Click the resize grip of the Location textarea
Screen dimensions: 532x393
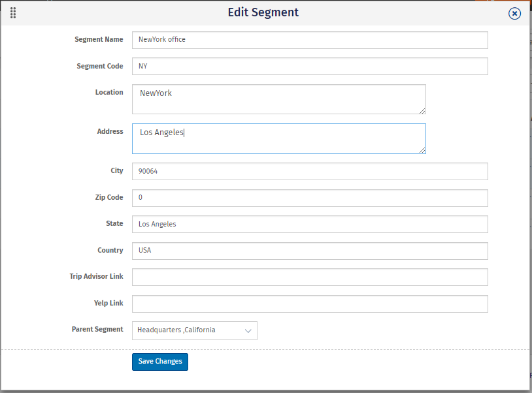coord(422,111)
